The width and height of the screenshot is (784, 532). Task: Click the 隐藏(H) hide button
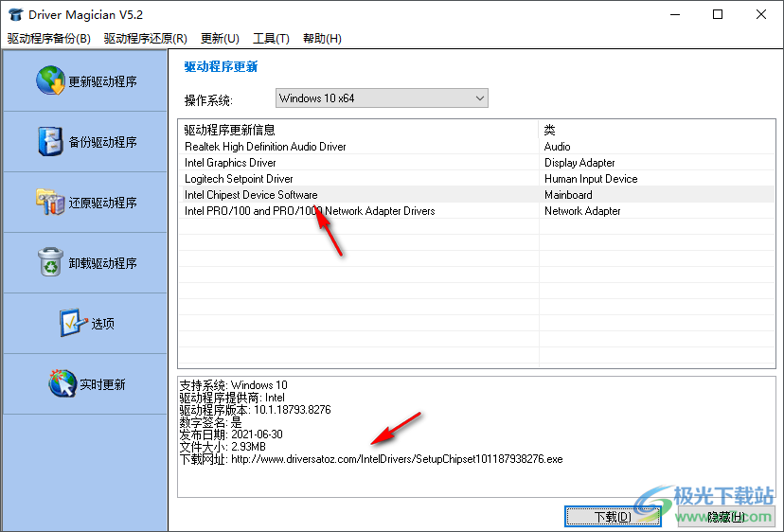click(x=726, y=516)
